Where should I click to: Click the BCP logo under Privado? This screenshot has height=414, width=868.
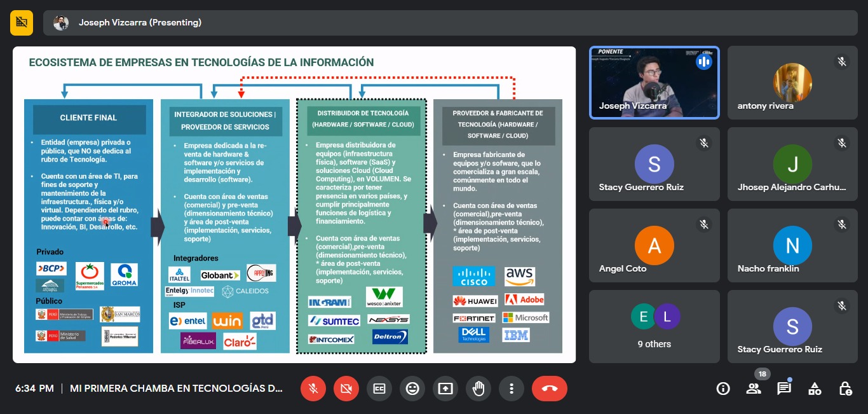(x=51, y=268)
